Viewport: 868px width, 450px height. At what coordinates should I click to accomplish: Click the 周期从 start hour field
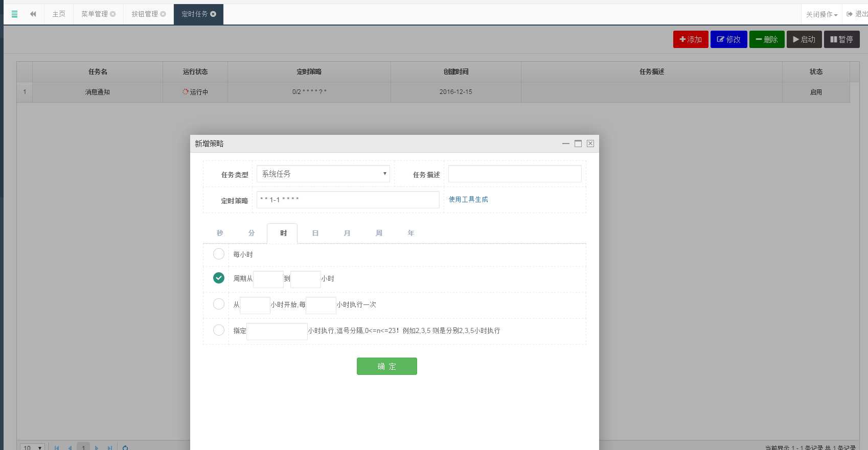pyautogui.click(x=268, y=279)
